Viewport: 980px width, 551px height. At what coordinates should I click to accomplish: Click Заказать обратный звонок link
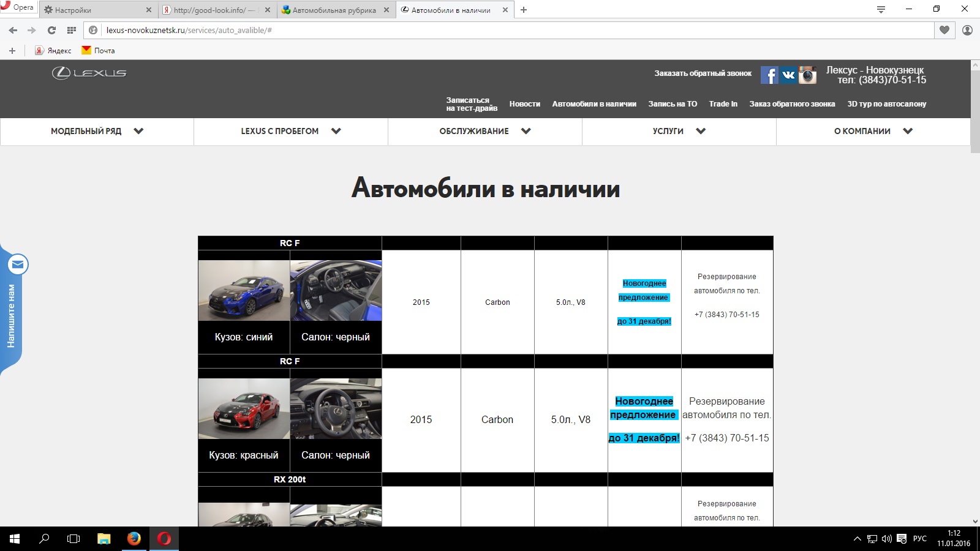(703, 73)
